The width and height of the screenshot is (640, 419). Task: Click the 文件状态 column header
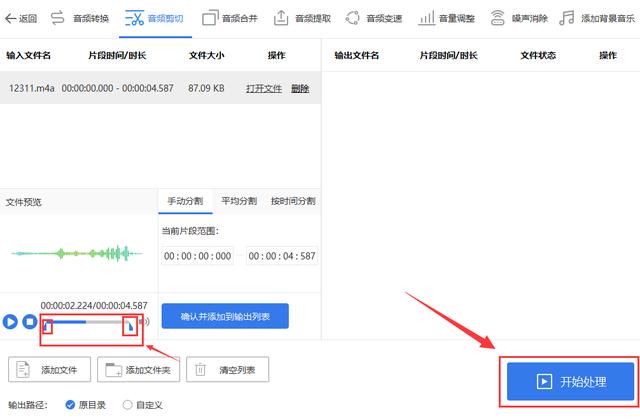[x=538, y=55]
